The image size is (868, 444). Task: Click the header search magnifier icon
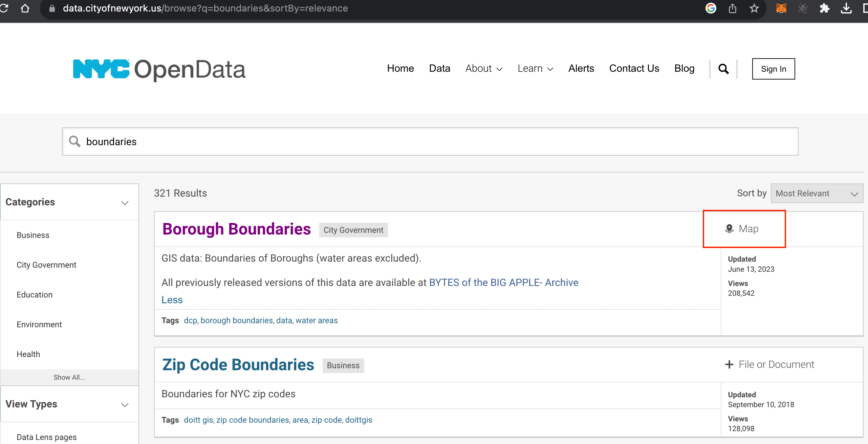(723, 69)
